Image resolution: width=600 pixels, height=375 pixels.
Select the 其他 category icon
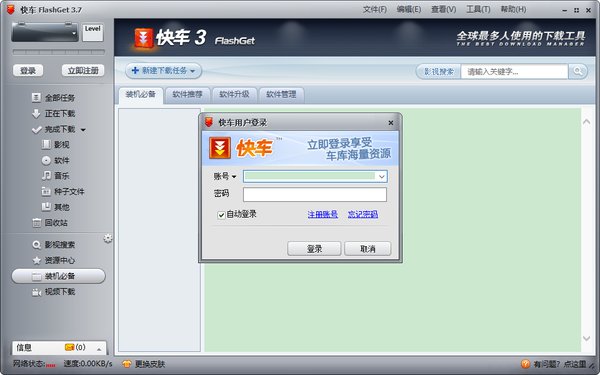point(46,207)
